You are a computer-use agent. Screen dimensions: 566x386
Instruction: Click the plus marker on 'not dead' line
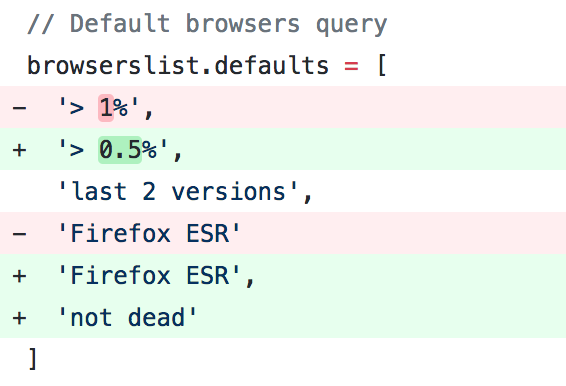pyautogui.click(x=19, y=318)
